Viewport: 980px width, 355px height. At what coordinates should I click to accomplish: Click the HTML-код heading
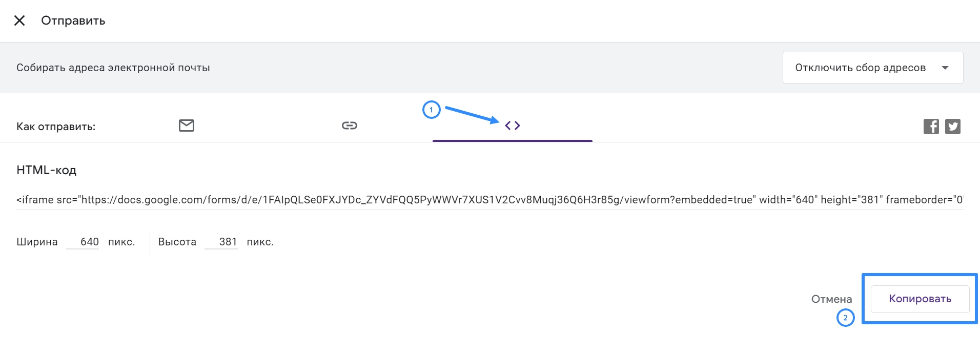[x=46, y=170]
